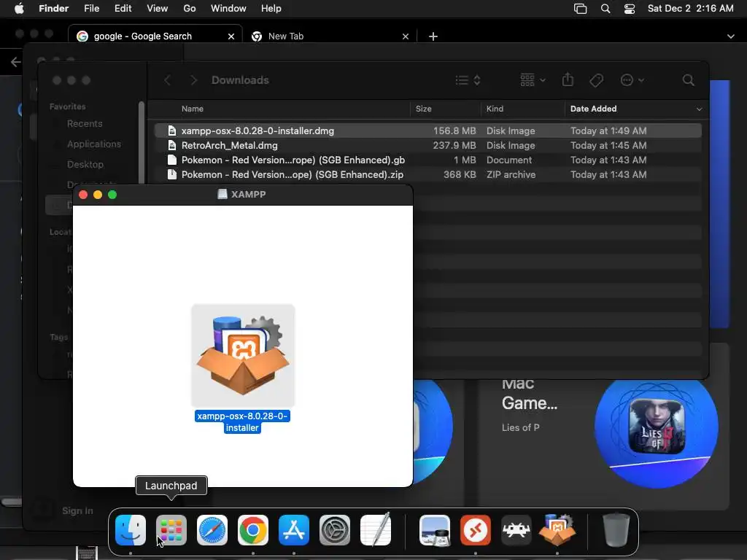Click Chrome's back arrow
The width and height of the screenshot is (747, 560).
(16, 62)
